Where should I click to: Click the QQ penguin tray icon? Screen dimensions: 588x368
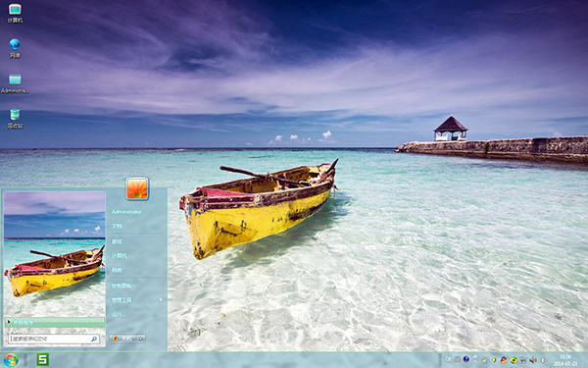[x=504, y=360]
